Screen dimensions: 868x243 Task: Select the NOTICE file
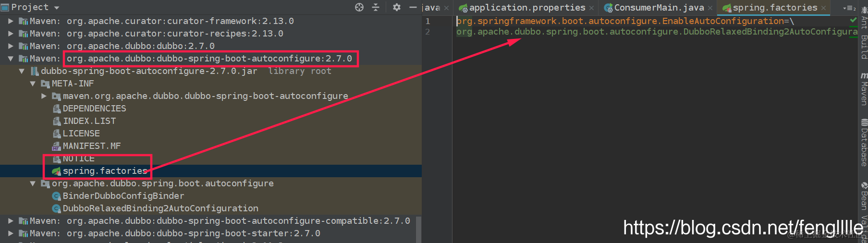(x=79, y=158)
